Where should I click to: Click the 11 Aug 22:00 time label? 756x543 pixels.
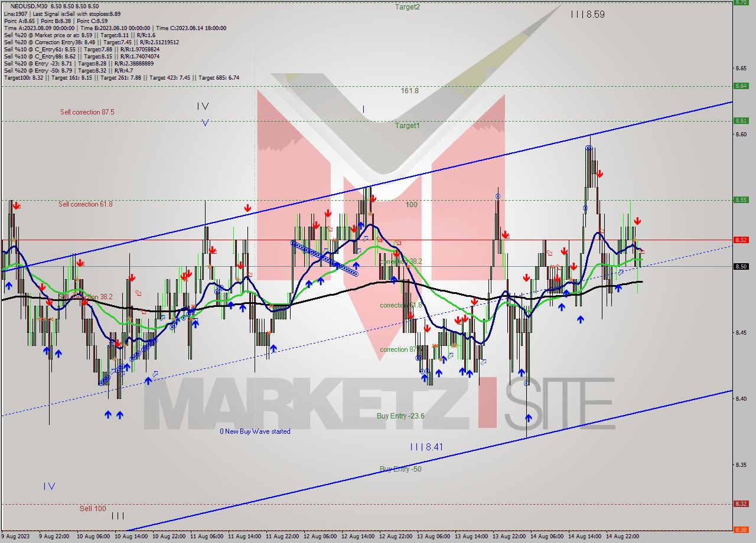pyautogui.click(x=281, y=537)
